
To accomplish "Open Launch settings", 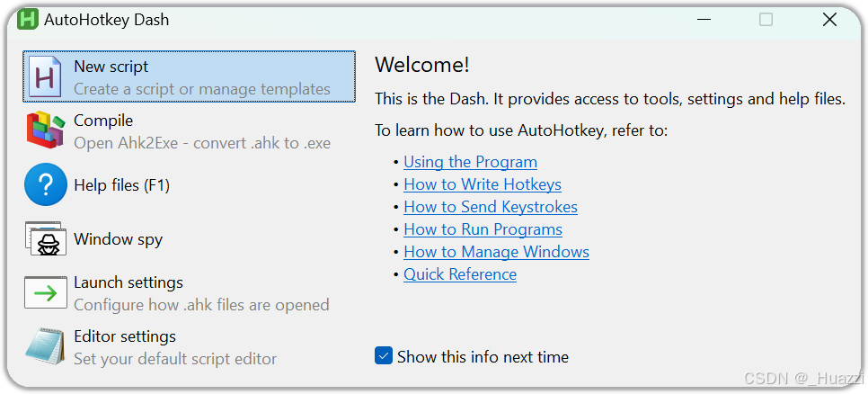I will [x=190, y=293].
